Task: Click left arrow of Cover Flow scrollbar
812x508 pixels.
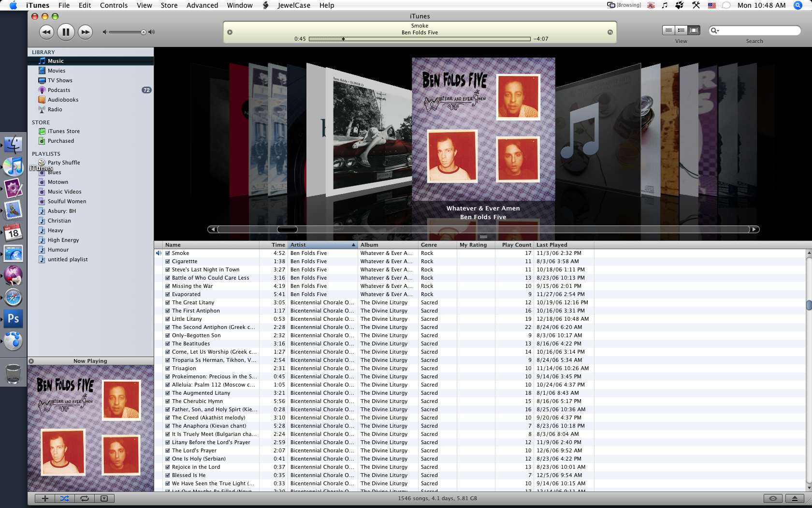Action: click(x=212, y=229)
